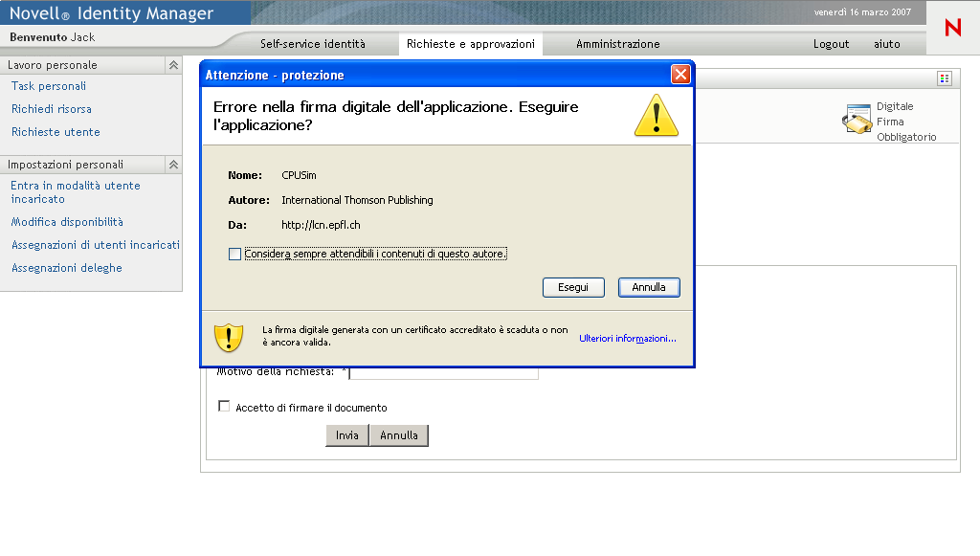Check 'Considera sempre attendibili' checkbox

tap(234, 255)
